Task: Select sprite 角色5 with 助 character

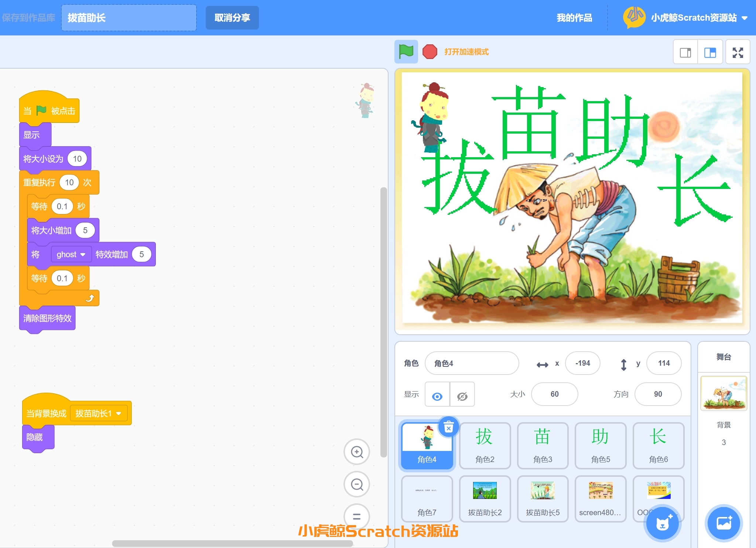Action: click(x=601, y=446)
